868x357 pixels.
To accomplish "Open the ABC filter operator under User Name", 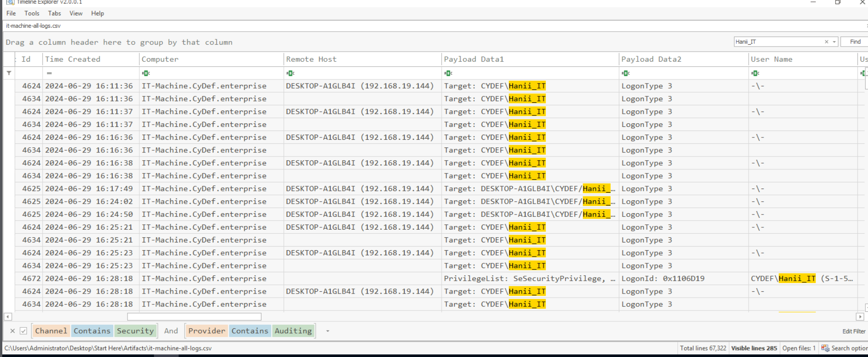I will click(755, 73).
